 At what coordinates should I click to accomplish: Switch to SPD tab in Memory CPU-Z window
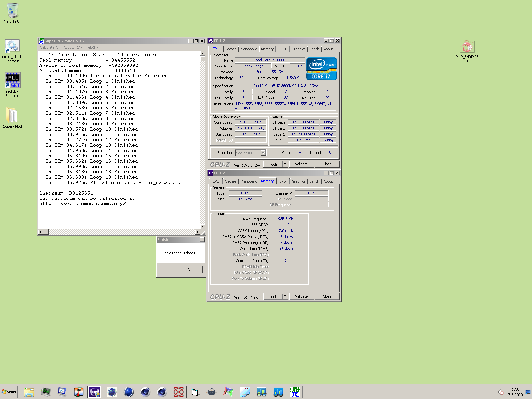[x=283, y=181]
